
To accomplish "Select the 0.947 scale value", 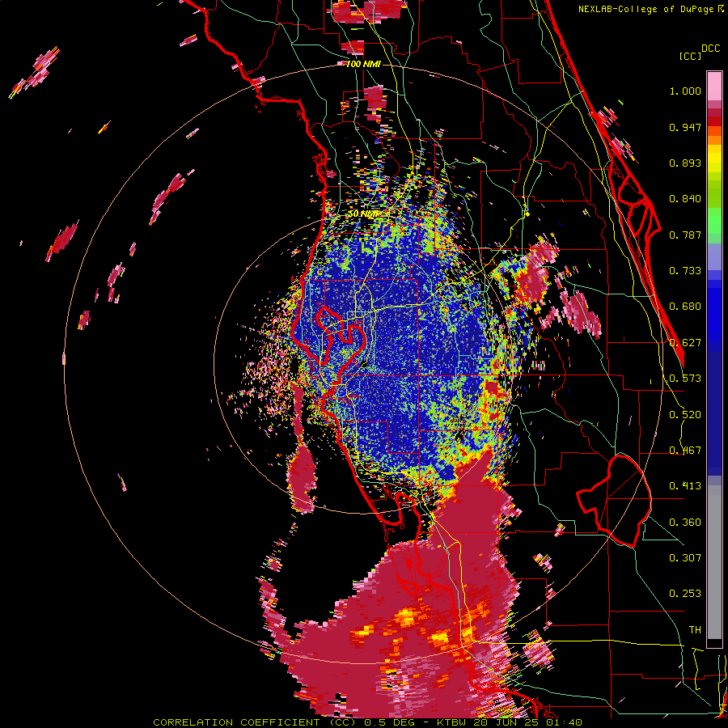I will [x=685, y=127].
